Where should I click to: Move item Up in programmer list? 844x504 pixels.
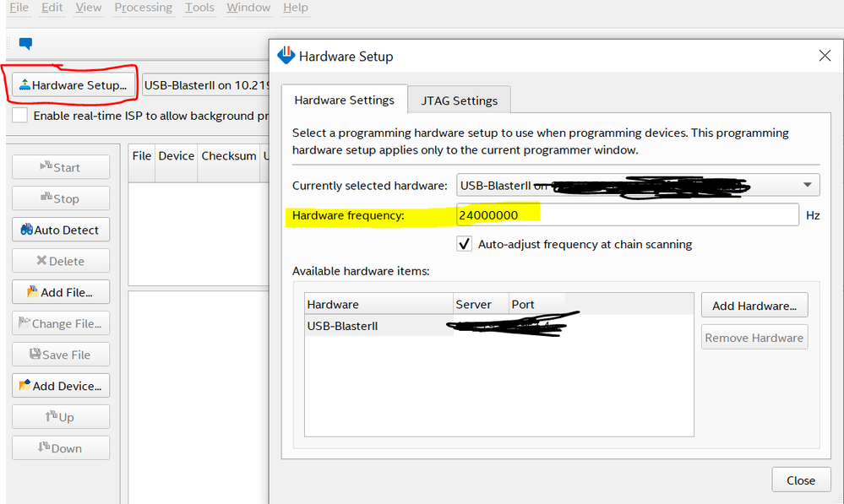point(61,417)
